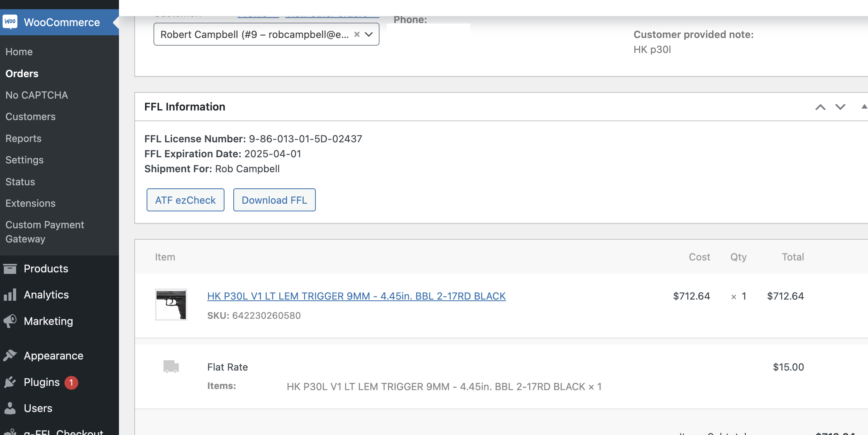Click the Users menu label
The height and width of the screenshot is (435, 868).
pyautogui.click(x=38, y=408)
